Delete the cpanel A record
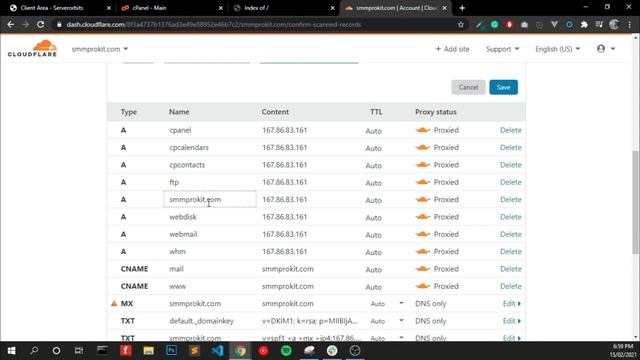The width and height of the screenshot is (640, 360). pos(511,130)
